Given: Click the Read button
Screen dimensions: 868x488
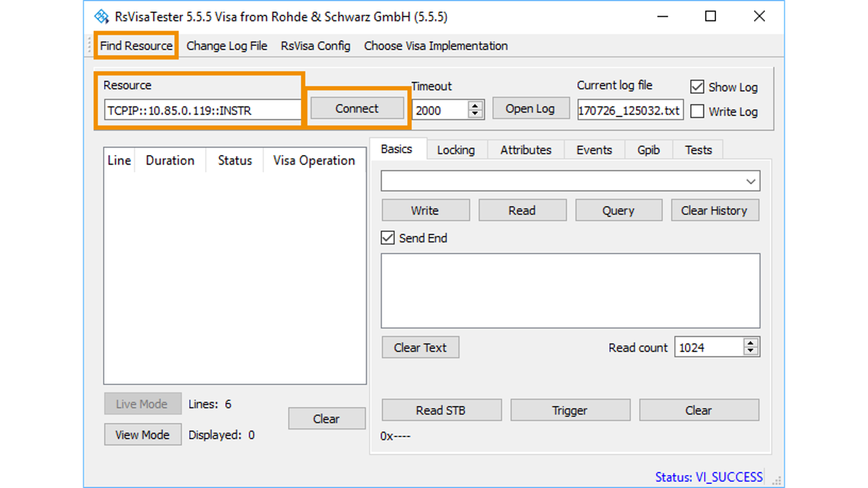Looking at the screenshot, I should 522,210.
